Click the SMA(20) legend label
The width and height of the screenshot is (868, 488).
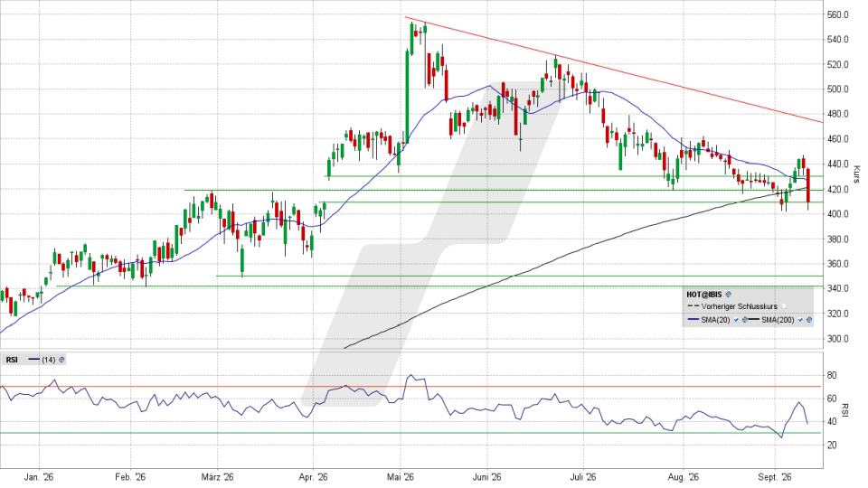(x=715, y=320)
